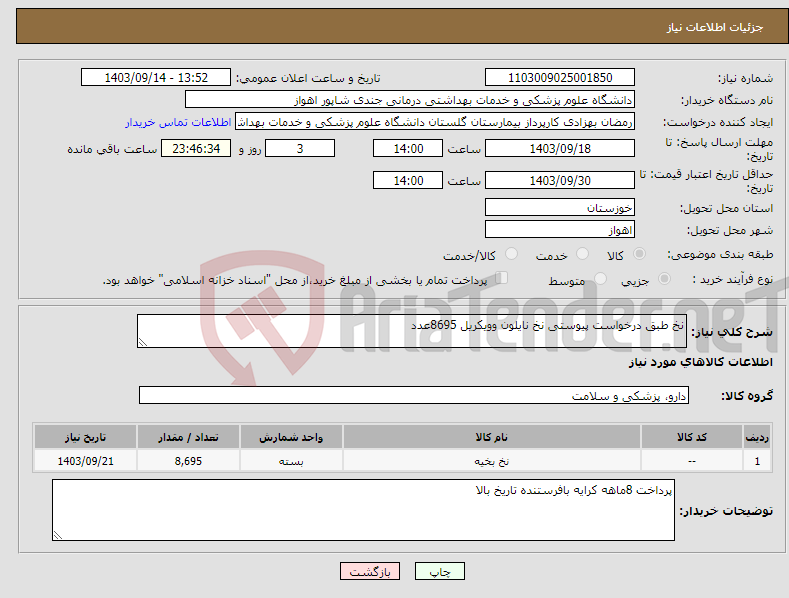The height and width of the screenshot is (598, 789).
Task: Click the کد کالا column header
Action: [x=692, y=437]
